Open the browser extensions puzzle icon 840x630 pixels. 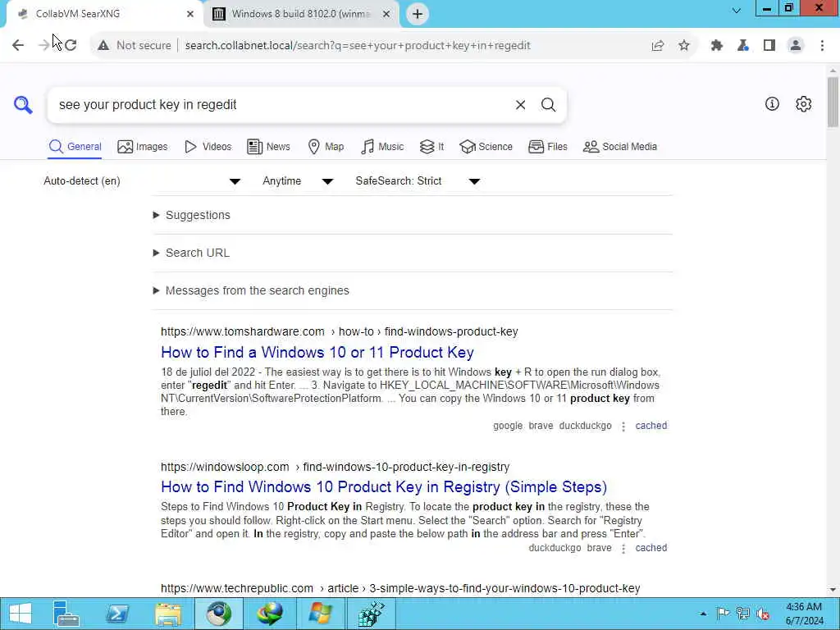tap(717, 46)
